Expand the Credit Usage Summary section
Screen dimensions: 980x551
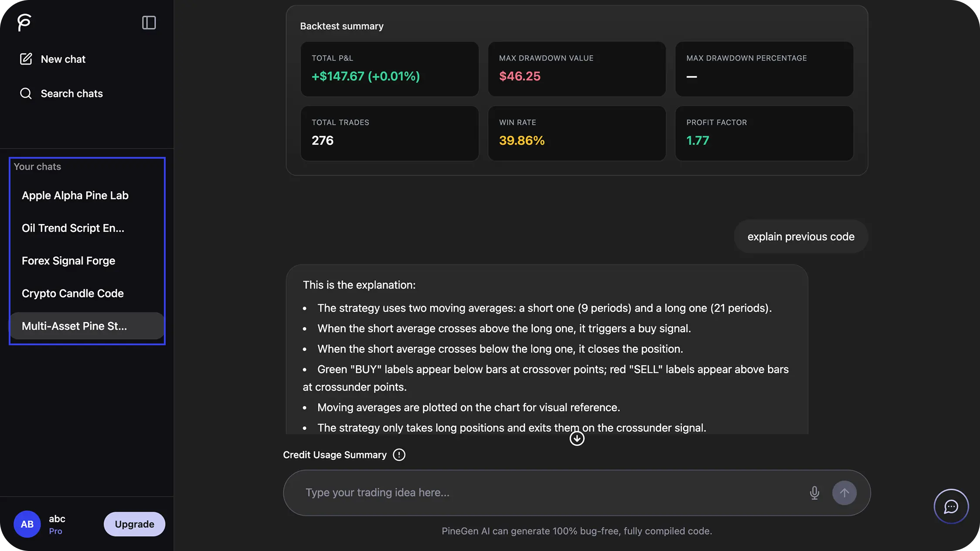334,455
